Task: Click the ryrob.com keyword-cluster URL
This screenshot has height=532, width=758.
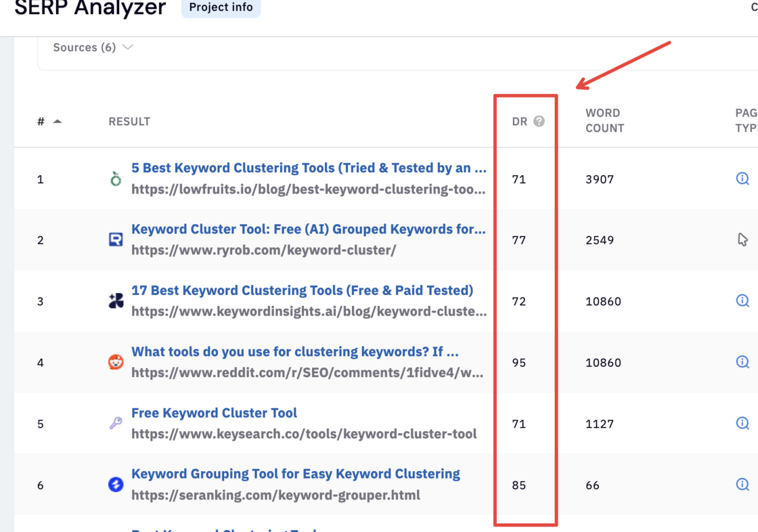Action: coord(264,250)
